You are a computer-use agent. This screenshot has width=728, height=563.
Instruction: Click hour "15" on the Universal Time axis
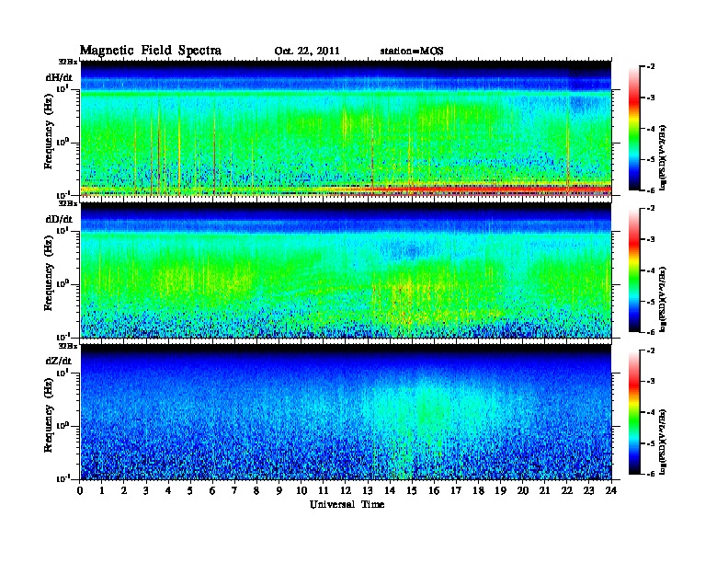pos(412,490)
